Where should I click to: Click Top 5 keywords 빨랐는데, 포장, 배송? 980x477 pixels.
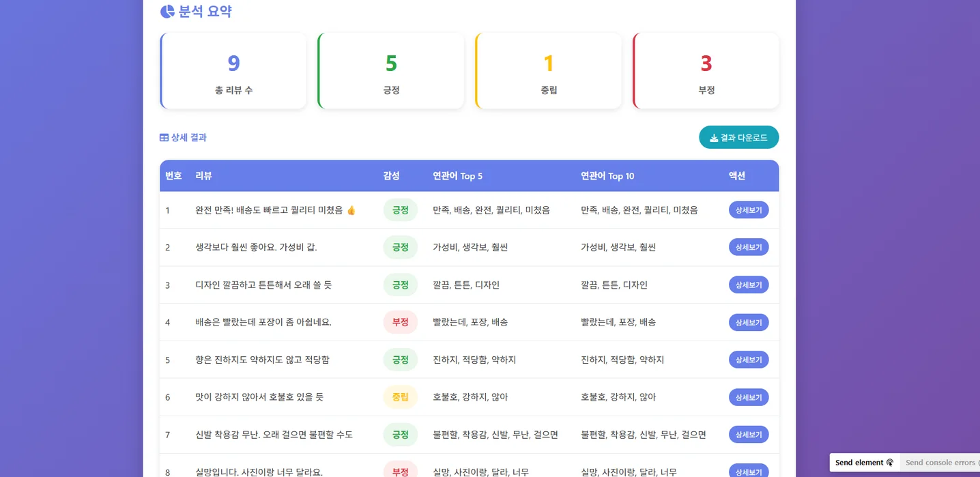(x=470, y=322)
